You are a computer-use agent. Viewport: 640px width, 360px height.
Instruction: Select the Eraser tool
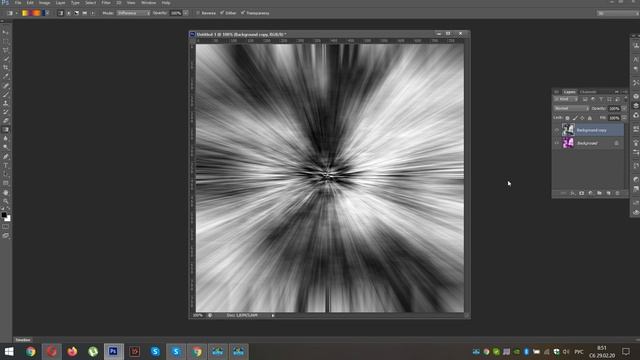tap(5, 121)
